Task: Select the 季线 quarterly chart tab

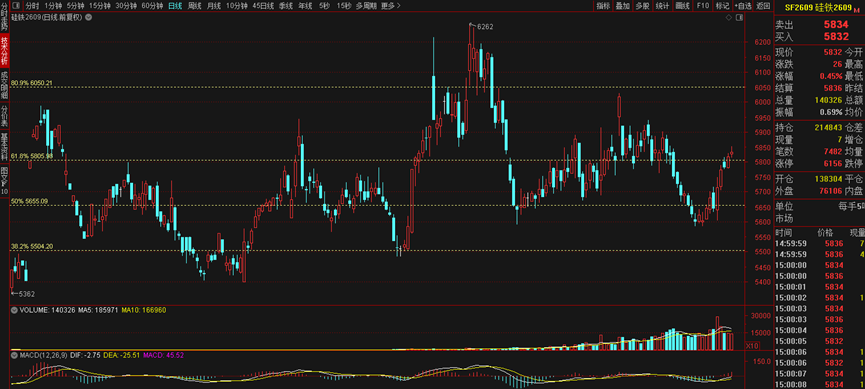Action: [285, 6]
